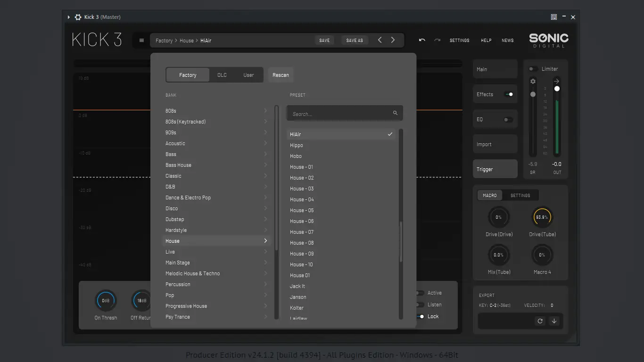Open the Trigger section page
Image resolution: width=644 pixels, height=362 pixels.
495,169
